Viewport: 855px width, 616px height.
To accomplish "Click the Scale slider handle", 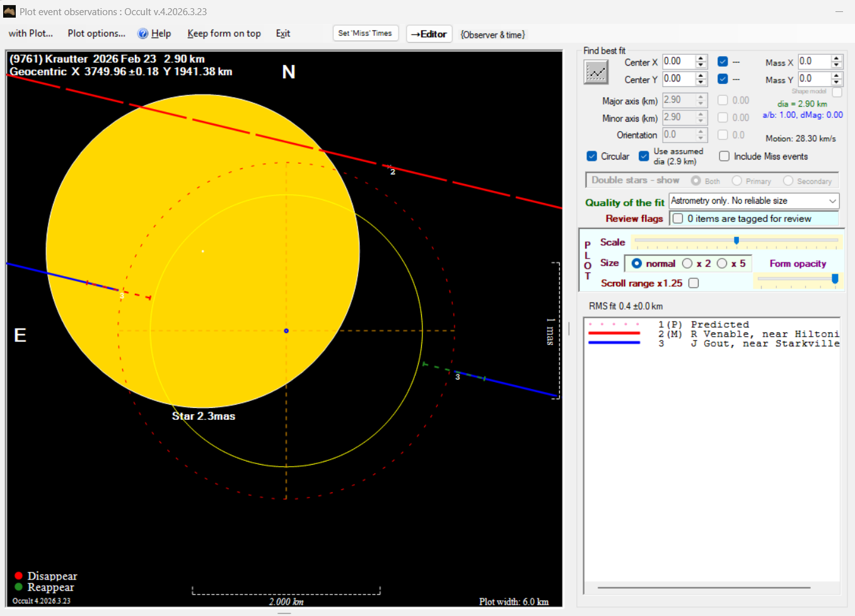I will (736, 241).
